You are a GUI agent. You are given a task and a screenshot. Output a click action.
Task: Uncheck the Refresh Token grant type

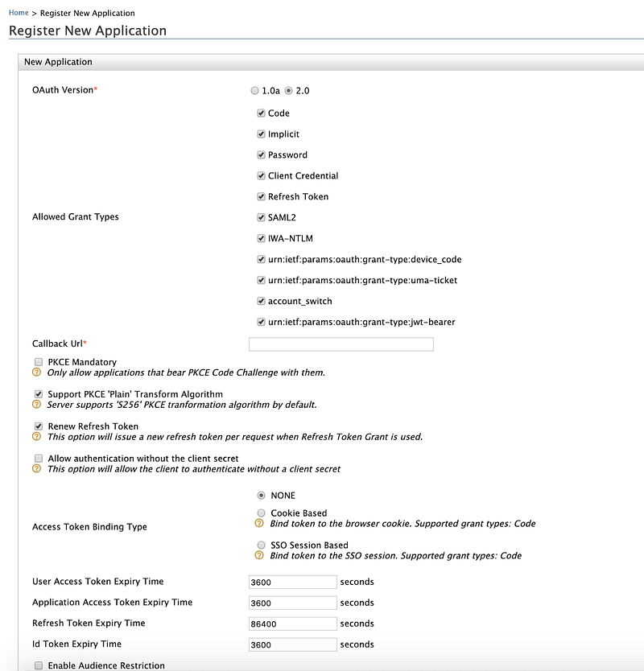coord(261,196)
